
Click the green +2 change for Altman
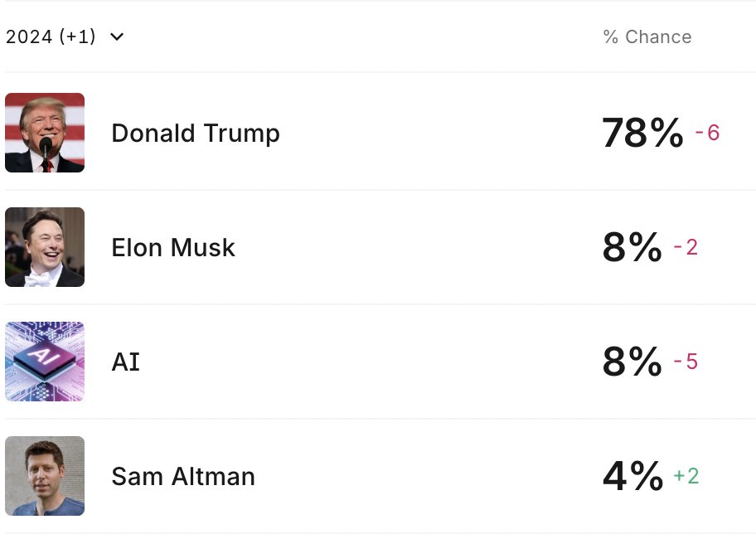click(x=686, y=476)
